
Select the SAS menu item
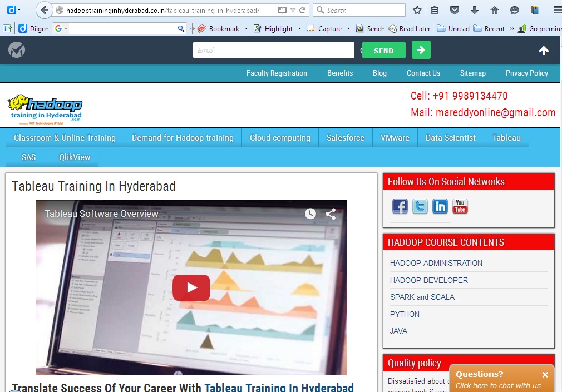click(x=29, y=157)
